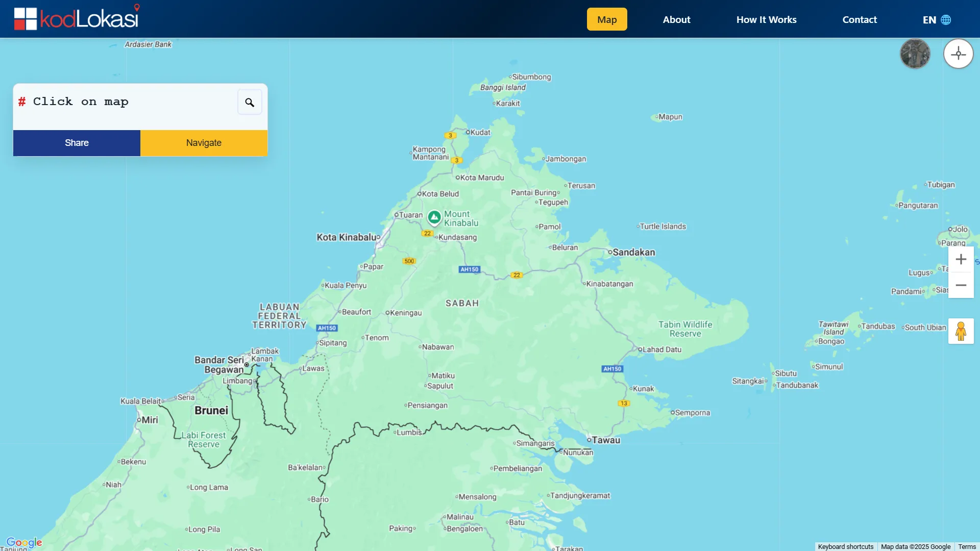980x551 pixels.
Task: Switch map to satellite view thumbnail
Action: [x=915, y=53]
